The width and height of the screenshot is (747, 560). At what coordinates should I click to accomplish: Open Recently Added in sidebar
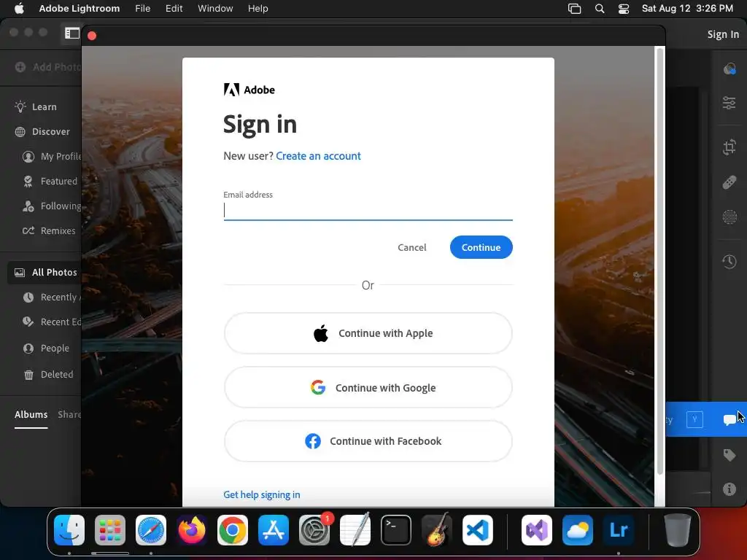click(x=52, y=297)
